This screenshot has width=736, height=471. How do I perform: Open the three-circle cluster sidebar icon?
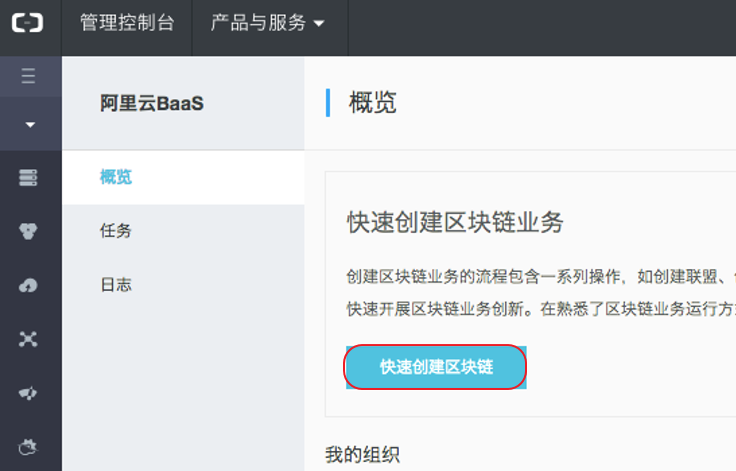click(x=28, y=231)
